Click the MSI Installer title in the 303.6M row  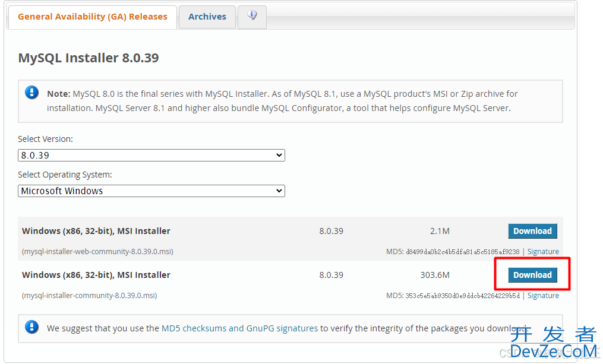pos(96,275)
